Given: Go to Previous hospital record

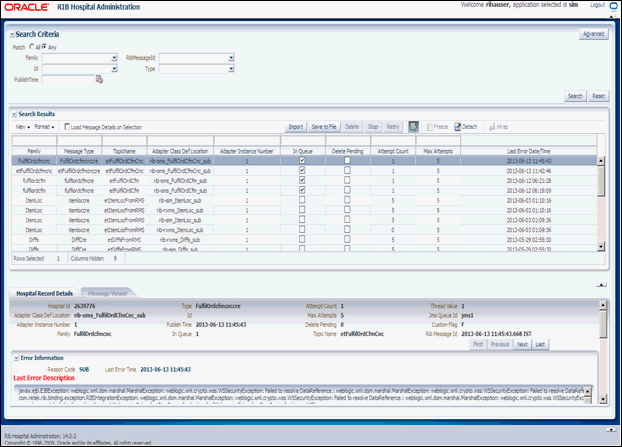Looking at the screenshot, I should [500, 344].
